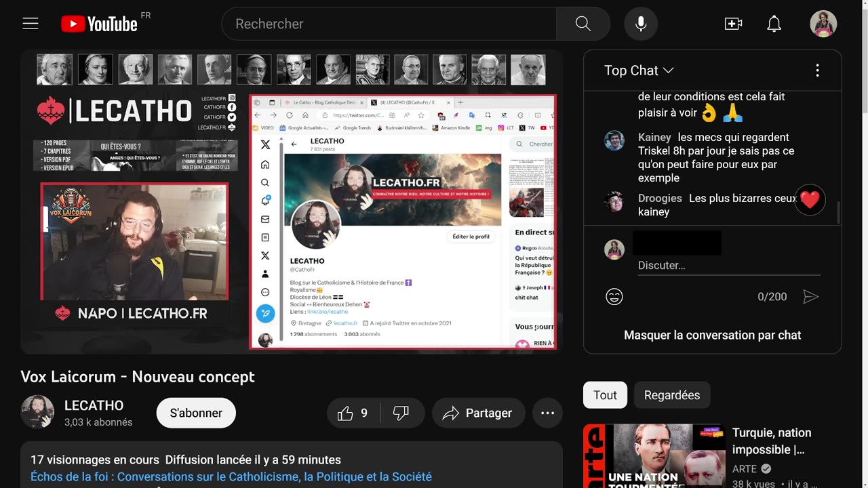This screenshot has width=868, height=488.
Task: Click Kainey's chat avatar
Action: [x=614, y=140]
